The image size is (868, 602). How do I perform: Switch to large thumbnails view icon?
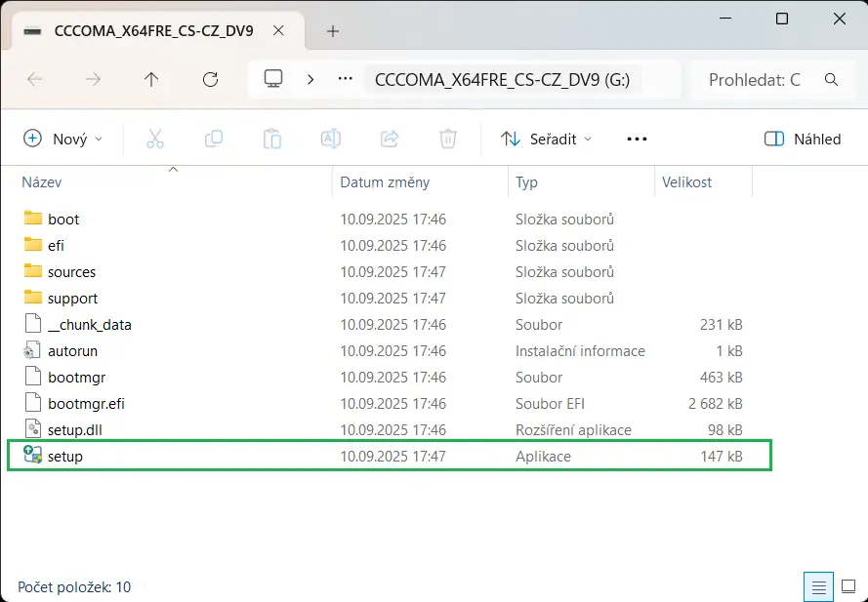coord(848,586)
